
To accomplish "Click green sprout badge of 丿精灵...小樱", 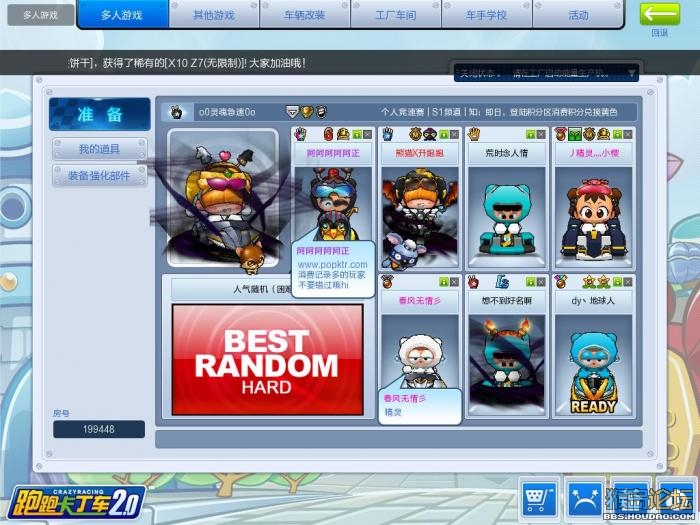I will (x=575, y=134).
